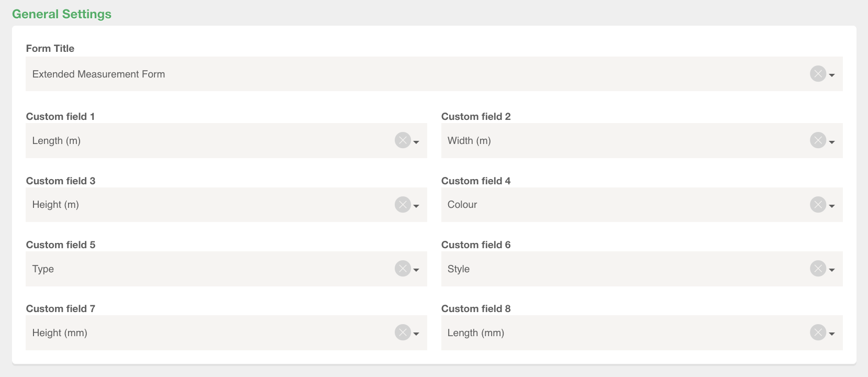
Task: Clear the Width (m) custom field
Action: click(818, 140)
